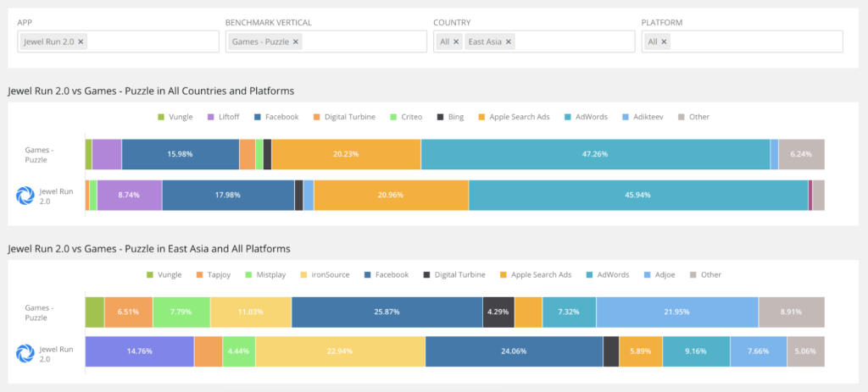Image resolution: width=868 pixels, height=392 pixels.
Task: Select the 22.94% ironSource bar segment
Action: point(340,351)
